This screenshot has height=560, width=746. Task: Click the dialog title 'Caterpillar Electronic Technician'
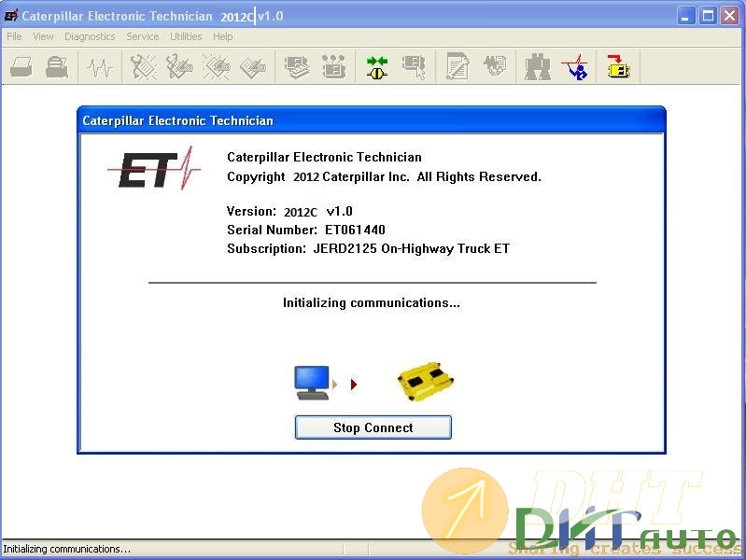pos(178,120)
